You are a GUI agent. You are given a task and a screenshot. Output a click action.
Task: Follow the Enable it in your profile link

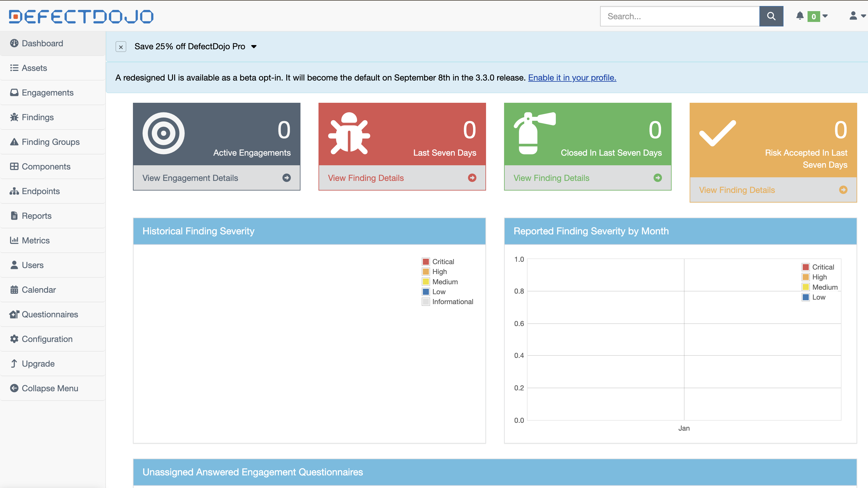point(572,78)
